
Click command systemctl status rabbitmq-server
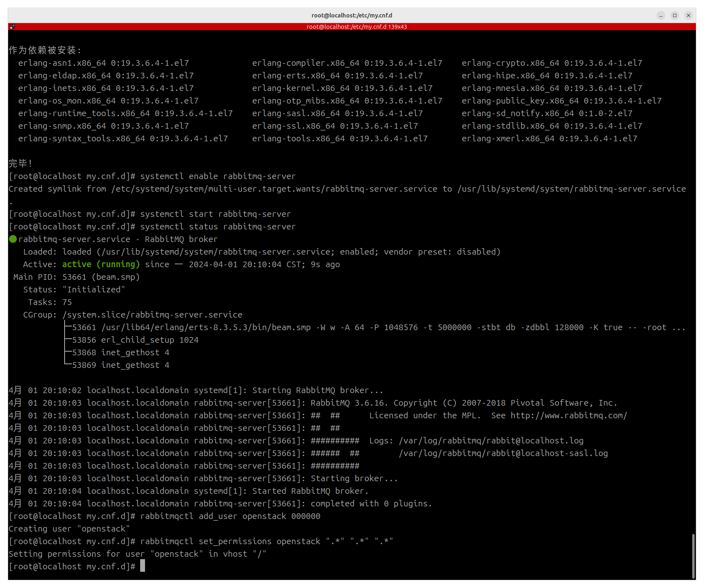pos(218,227)
